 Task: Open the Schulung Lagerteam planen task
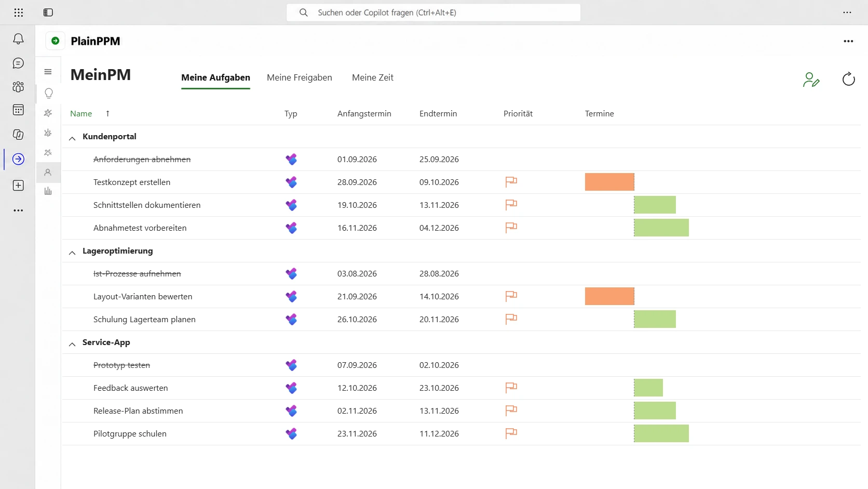tap(144, 319)
